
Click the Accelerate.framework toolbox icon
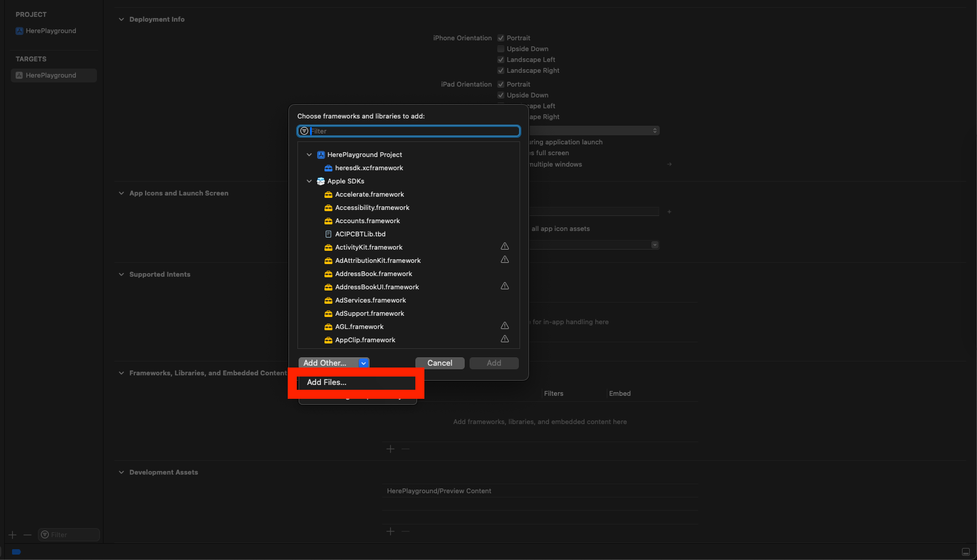click(328, 194)
